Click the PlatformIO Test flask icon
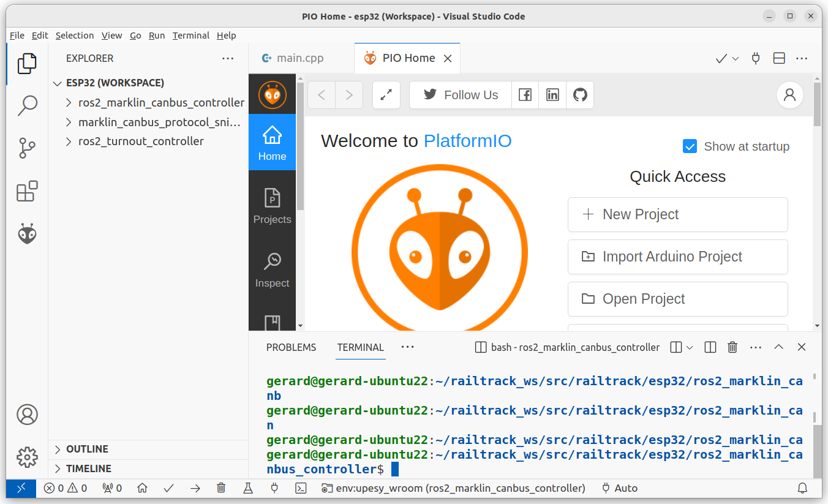 click(x=248, y=488)
